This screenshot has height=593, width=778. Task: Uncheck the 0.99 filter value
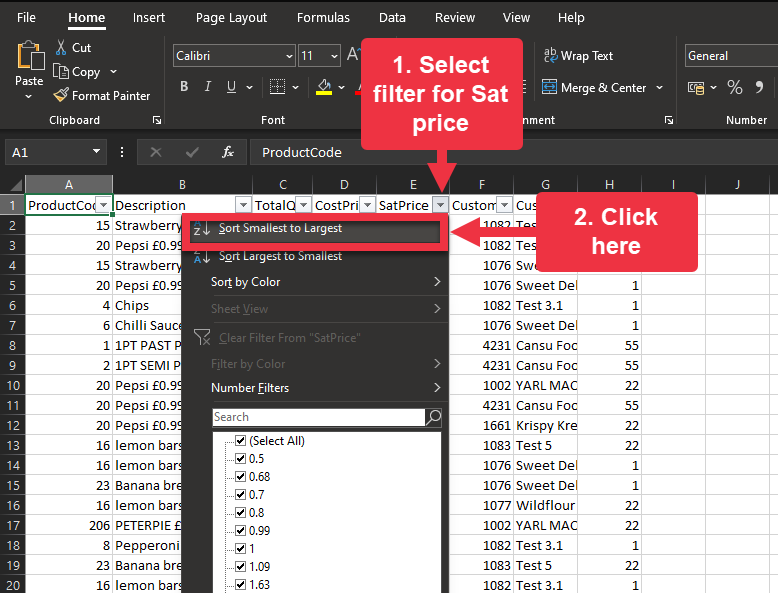point(241,530)
